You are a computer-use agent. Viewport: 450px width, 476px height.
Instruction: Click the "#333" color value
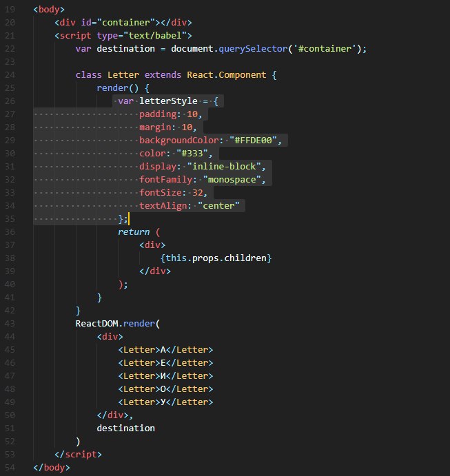(192, 154)
